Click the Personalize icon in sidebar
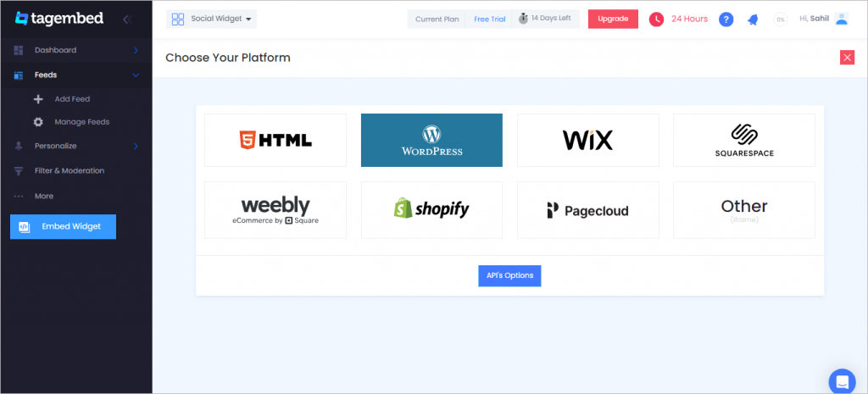Viewport: 868px width, 394px height. pyautogui.click(x=19, y=146)
